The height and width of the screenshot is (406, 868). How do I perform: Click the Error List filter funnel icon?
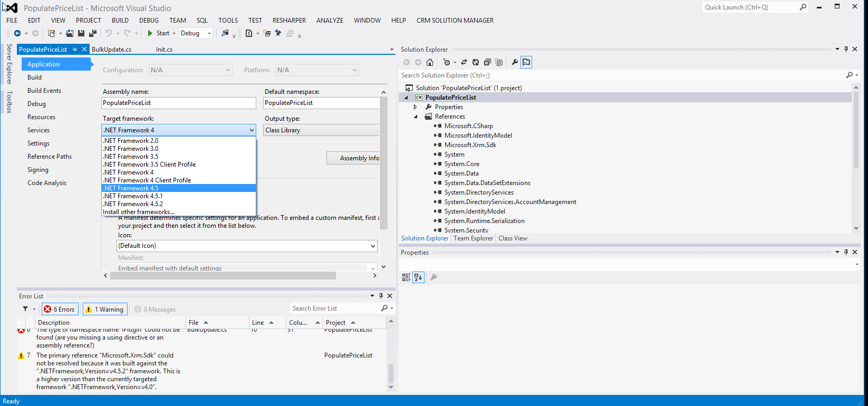(25, 309)
